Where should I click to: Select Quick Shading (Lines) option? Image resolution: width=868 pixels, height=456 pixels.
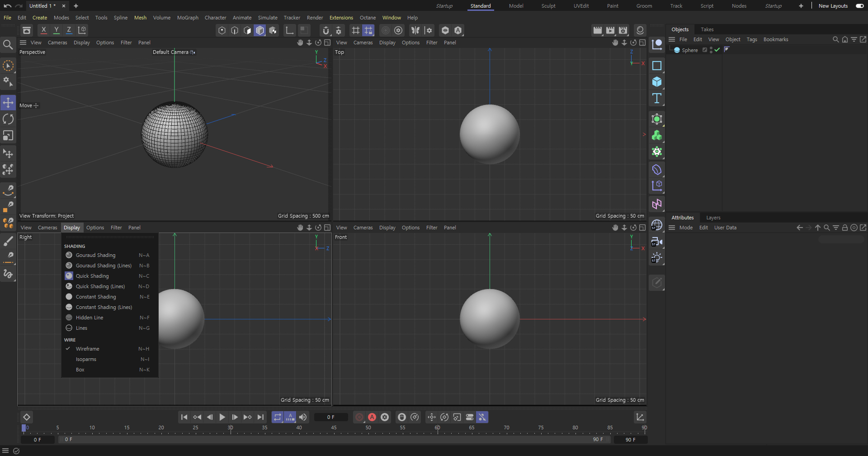click(108, 286)
